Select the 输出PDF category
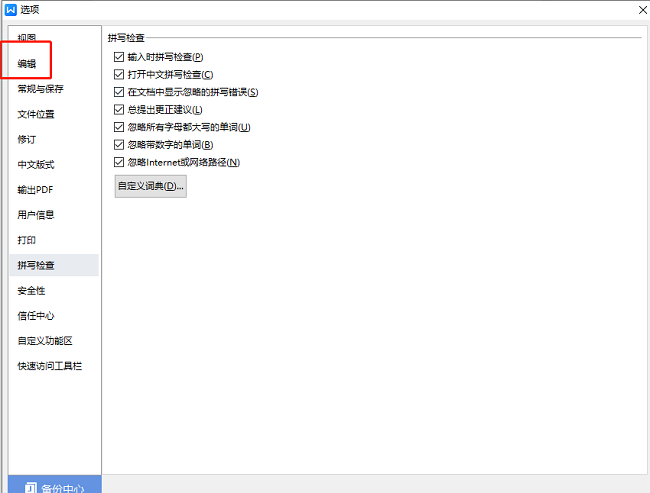This screenshot has height=493, width=650. tap(35, 189)
